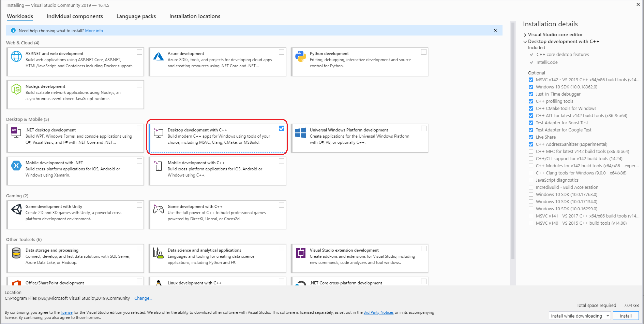Click the workloads list vertical scrollbar

click(512, 140)
